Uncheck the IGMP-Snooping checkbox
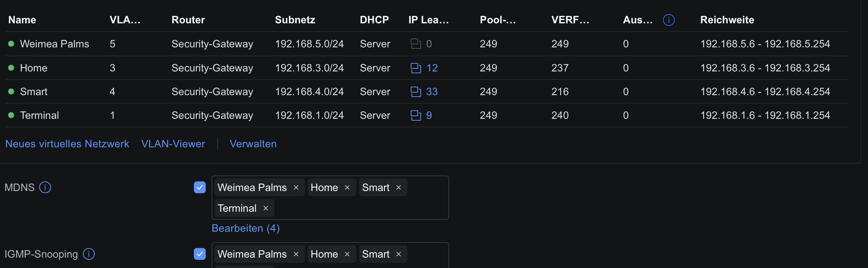The image size is (868, 268). pyautogui.click(x=200, y=254)
